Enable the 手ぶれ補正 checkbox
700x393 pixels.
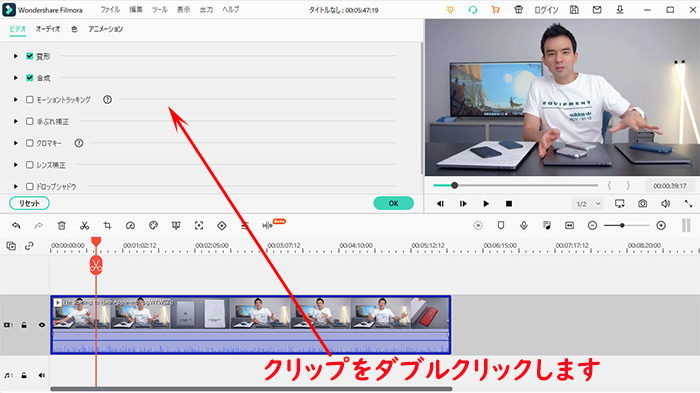pyautogui.click(x=29, y=121)
